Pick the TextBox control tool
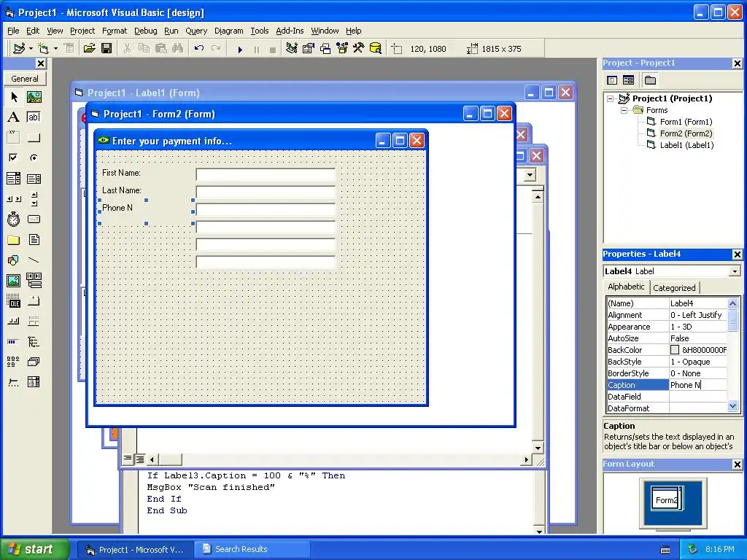The height and width of the screenshot is (560, 747). point(34,117)
